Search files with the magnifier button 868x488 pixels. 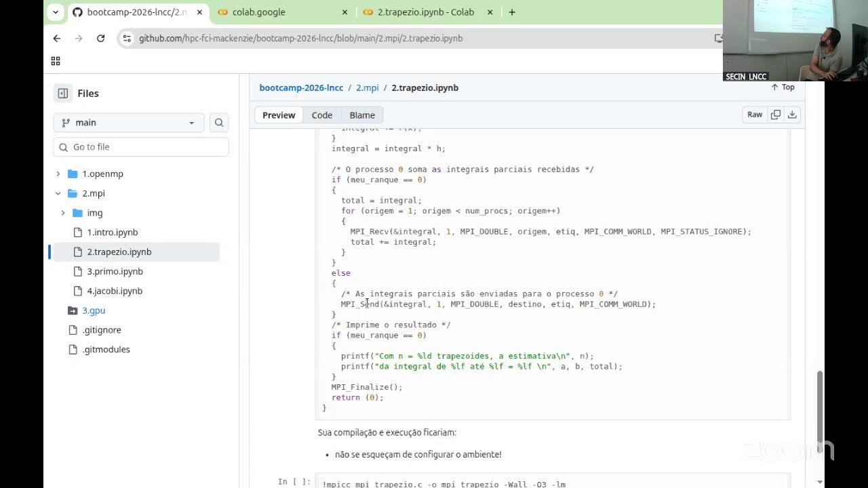coord(219,123)
